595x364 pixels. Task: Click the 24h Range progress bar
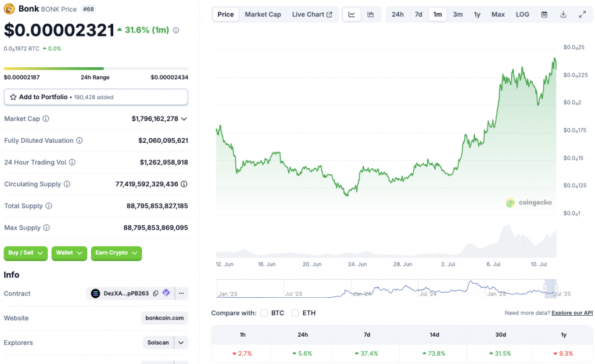(x=96, y=67)
